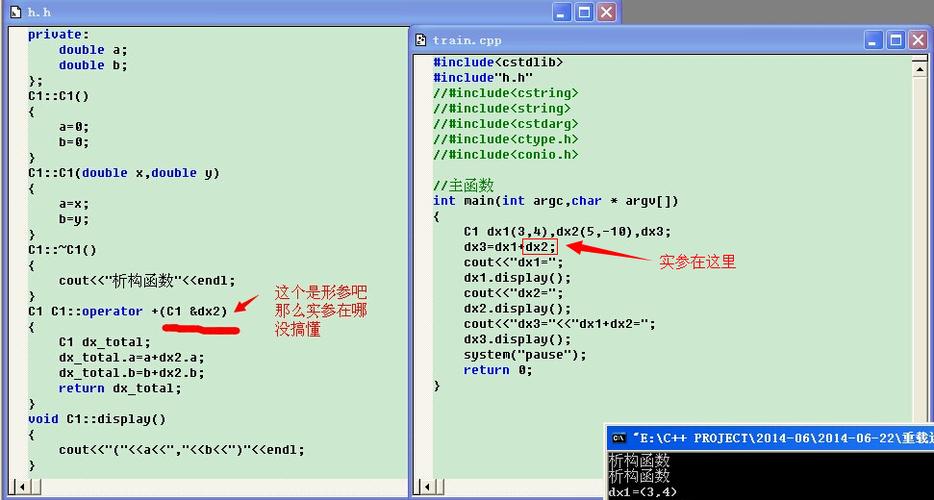Click the cout line printing a and b
Viewport: 934px width, 500px height.
tap(182, 450)
